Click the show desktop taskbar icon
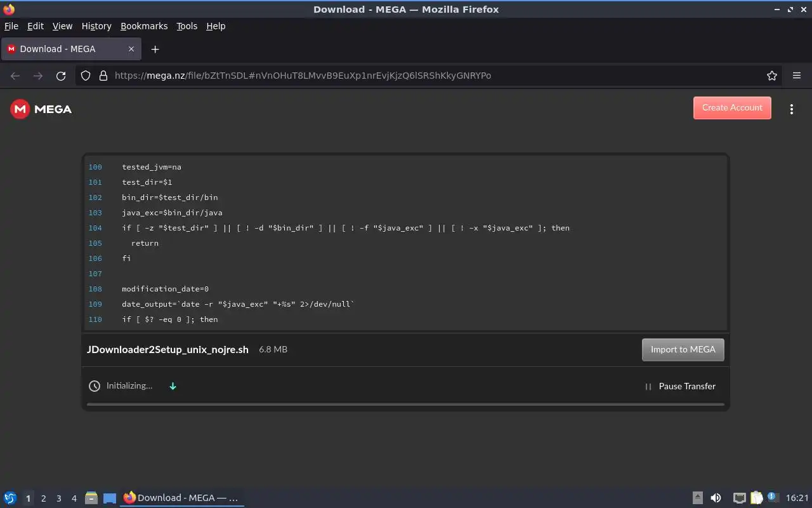Image resolution: width=812 pixels, height=508 pixels. [110, 498]
